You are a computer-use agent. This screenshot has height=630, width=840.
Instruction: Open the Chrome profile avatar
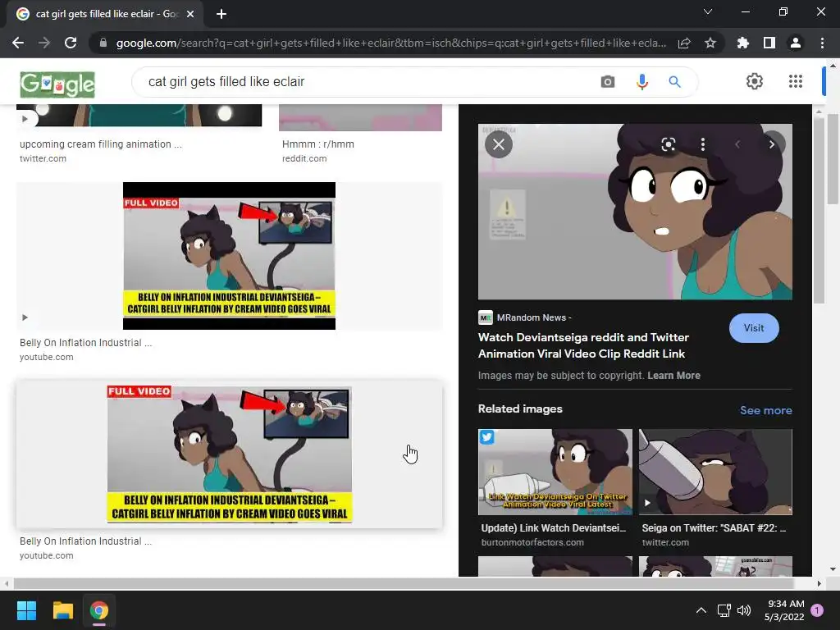click(x=796, y=43)
